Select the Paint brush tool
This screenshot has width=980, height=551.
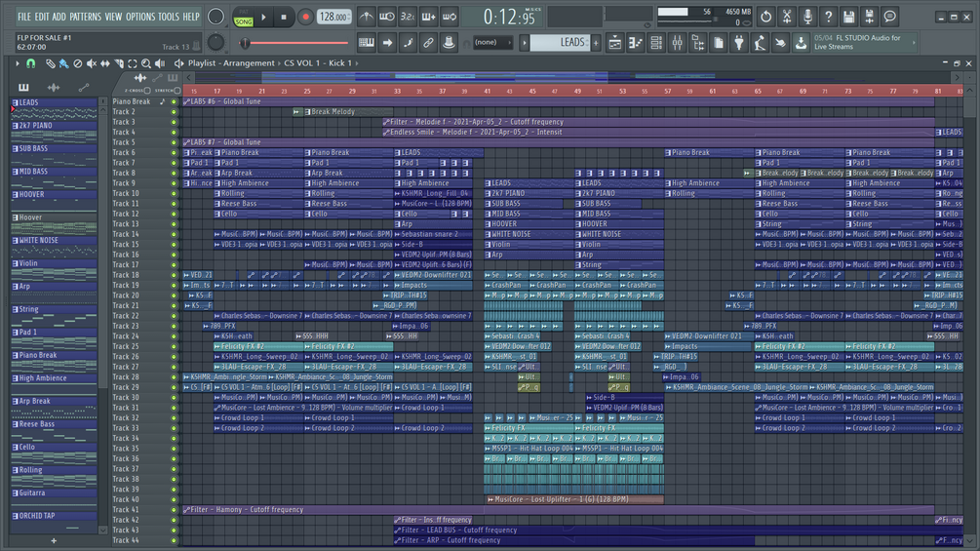(63, 63)
